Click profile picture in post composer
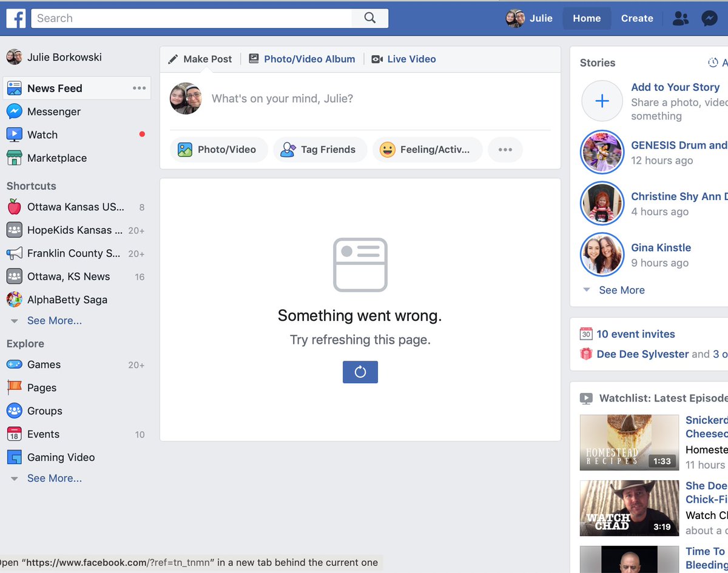 [x=185, y=98]
